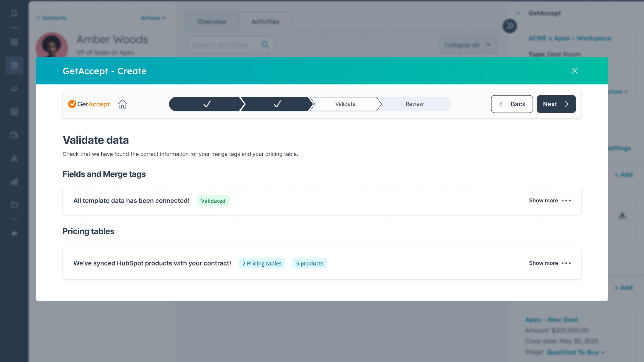Click the 5 products badge
Image resolution: width=644 pixels, height=362 pixels.
(x=309, y=263)
